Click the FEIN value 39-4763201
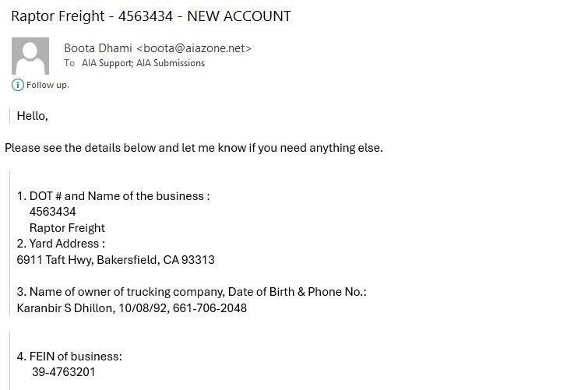 coord(63,372)
